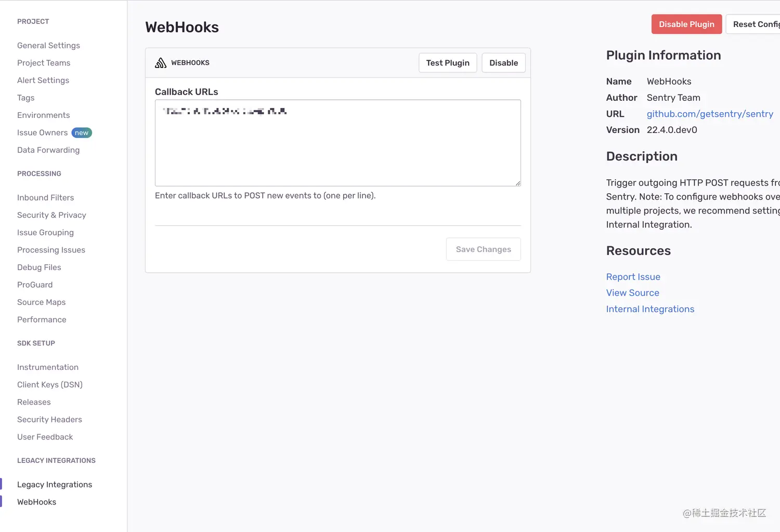The width and height of the screenshot is (780, 532).
Task: Open Processing Issues page
Action: tap(51, 250)
